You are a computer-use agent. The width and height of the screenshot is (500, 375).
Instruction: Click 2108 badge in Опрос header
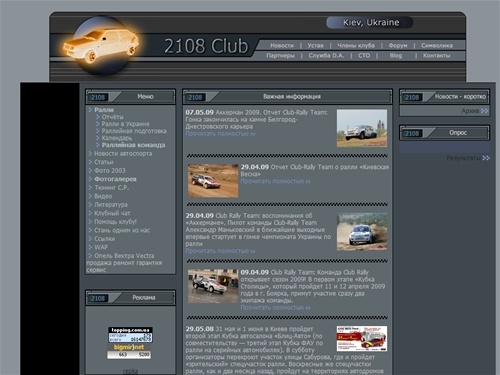pyautogui.click(x=412, y=133)
